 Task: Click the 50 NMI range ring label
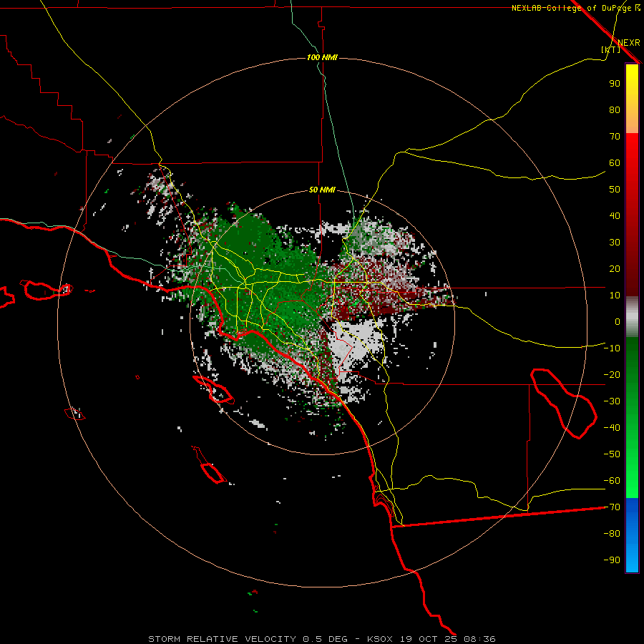322,190
